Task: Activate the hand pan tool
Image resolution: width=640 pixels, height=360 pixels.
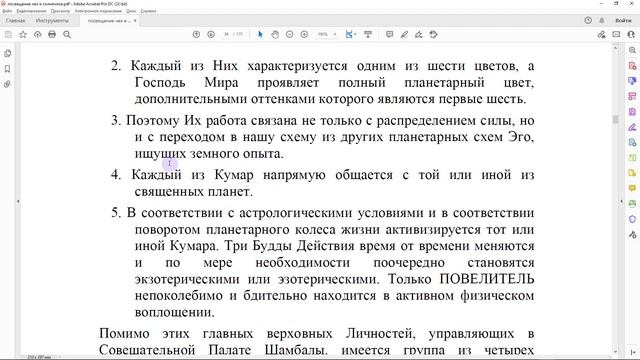Action: point(275,35)
